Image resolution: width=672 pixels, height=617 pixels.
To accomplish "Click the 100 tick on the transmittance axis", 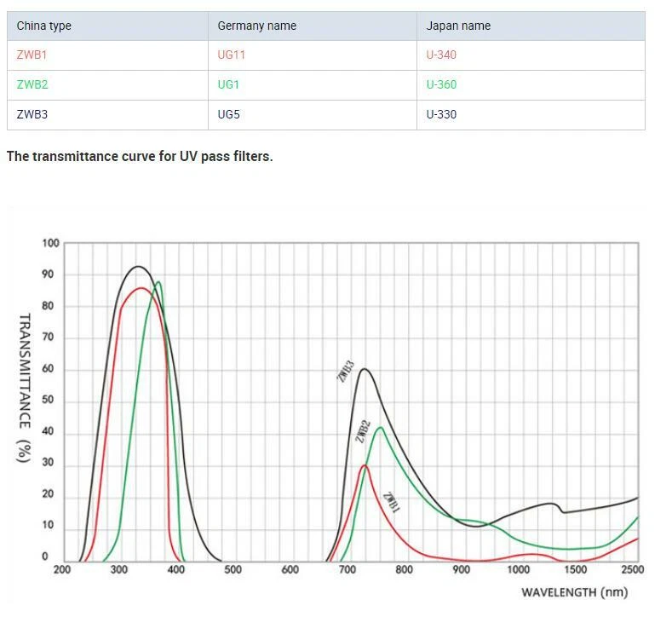I will 50,244.
